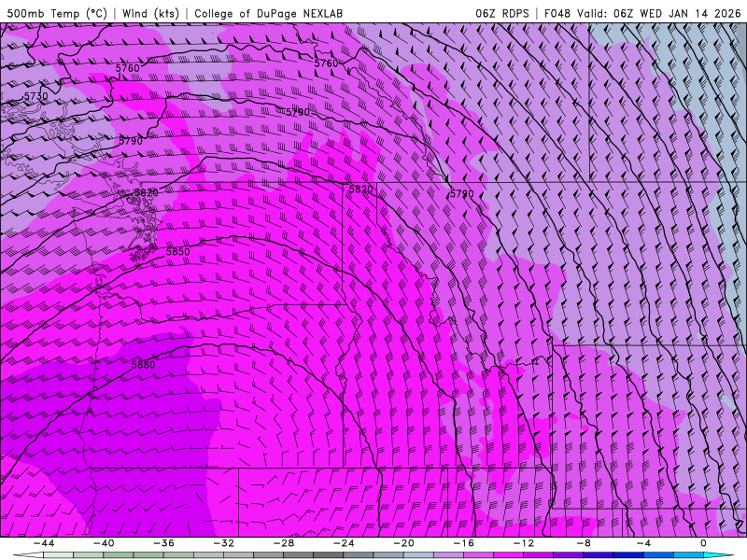Screen dimensions: 747x560
Task: Click the -12 colorbar scale label
Action: [524, 543]
